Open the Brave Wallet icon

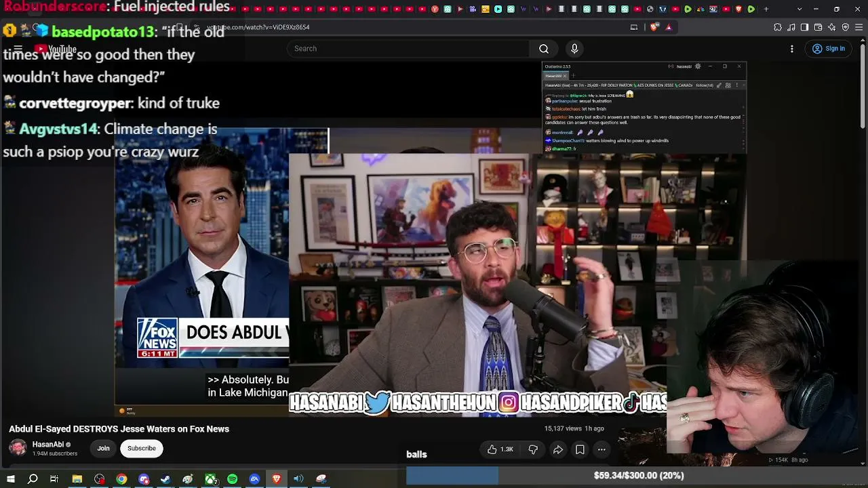point(818,27)
